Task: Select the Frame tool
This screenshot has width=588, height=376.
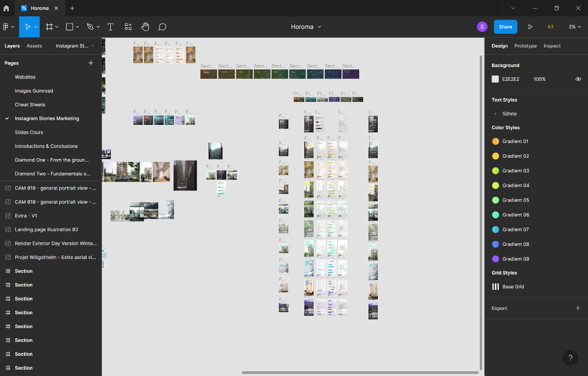Action: point(49,27)
